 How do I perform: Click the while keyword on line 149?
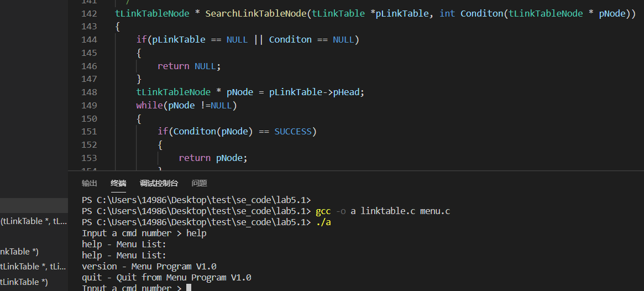pyautogui.click(x=149, y=105)
